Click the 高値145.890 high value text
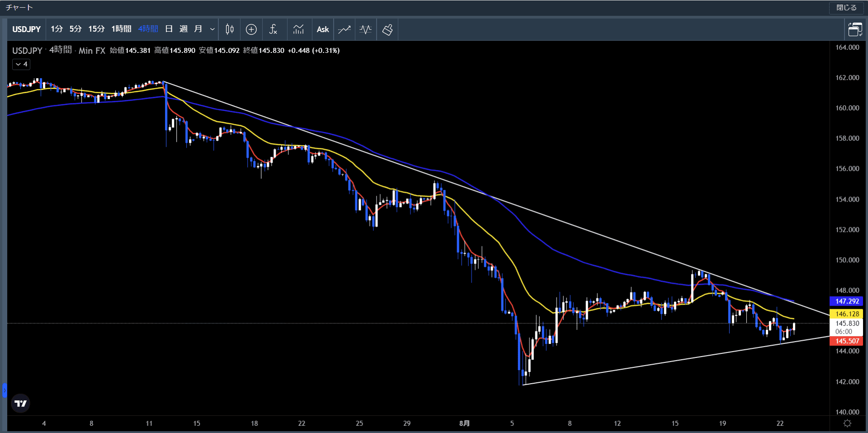Screen dimensions: 868x433 pos(175,51)
